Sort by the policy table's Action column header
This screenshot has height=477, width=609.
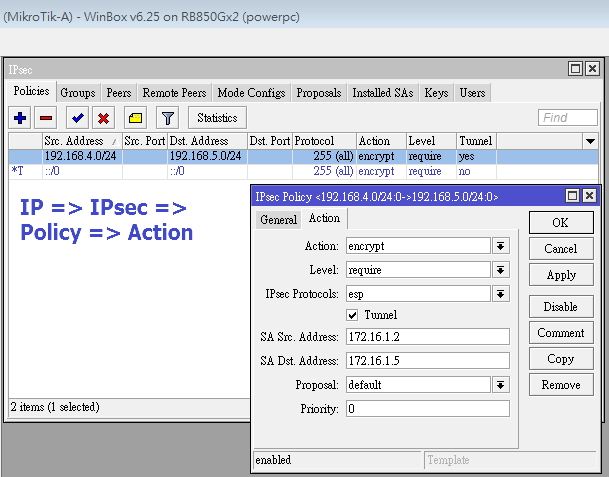point(381,141)
